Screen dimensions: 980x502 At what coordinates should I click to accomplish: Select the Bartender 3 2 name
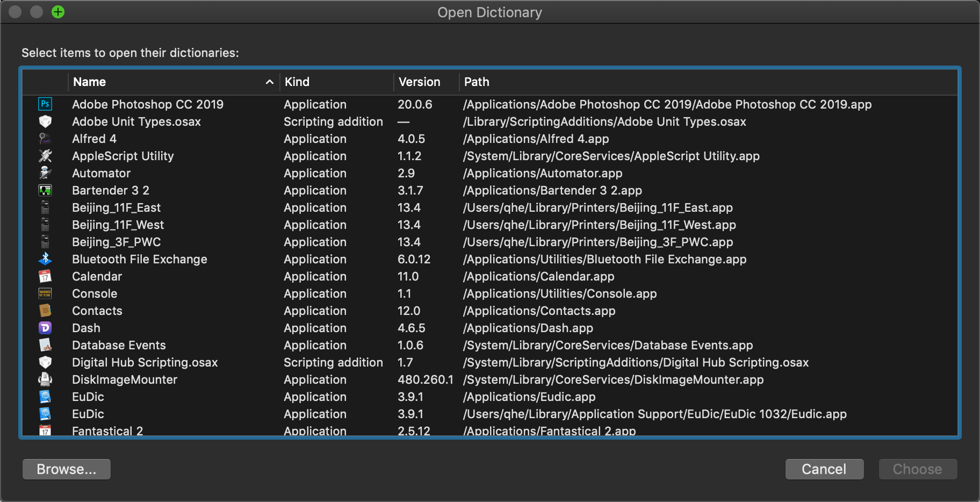tap(111, 190)
